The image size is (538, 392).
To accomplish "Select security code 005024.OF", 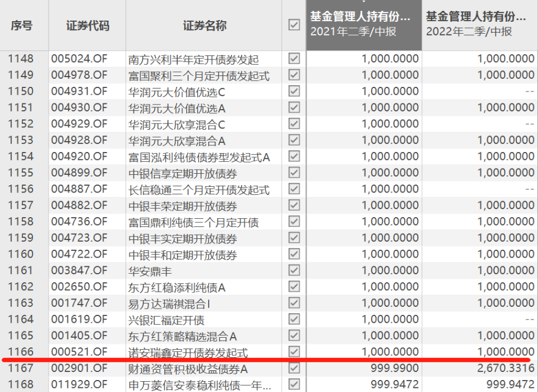I will point(79,59).
